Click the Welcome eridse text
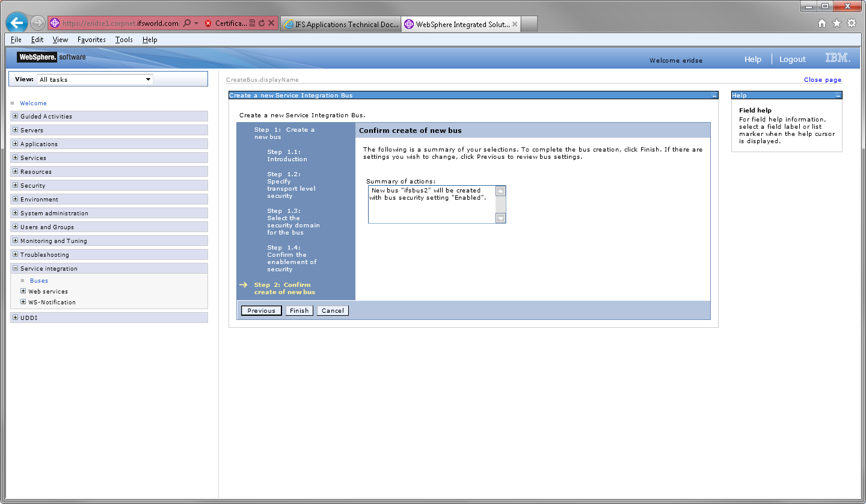866x504 pixels. 676,60
